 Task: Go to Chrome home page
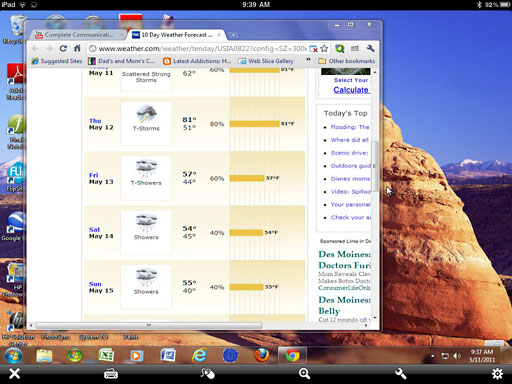coord(77,49)
